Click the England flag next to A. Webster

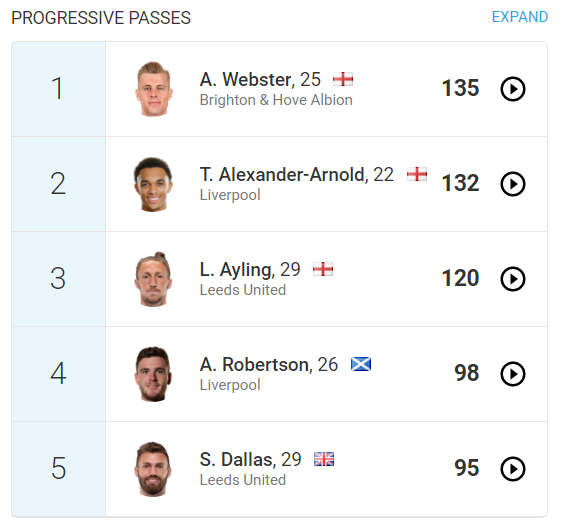(x=343, y=79)
